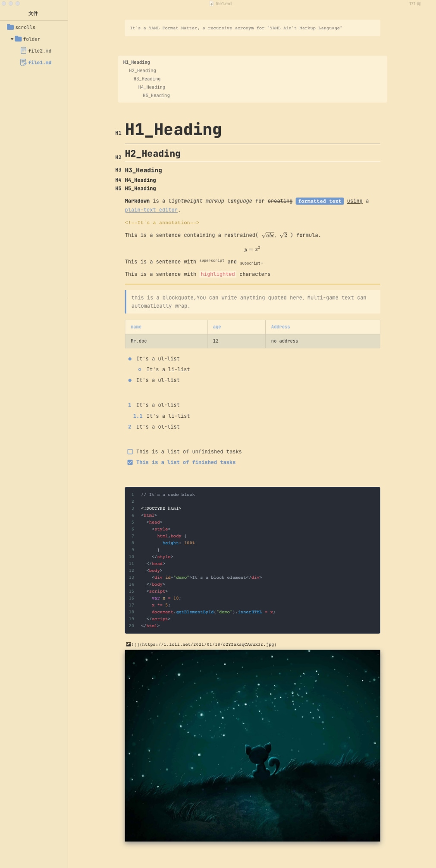The image size is (436, 868).
Task: Click the night sky cat image
Action: (252, 745)
